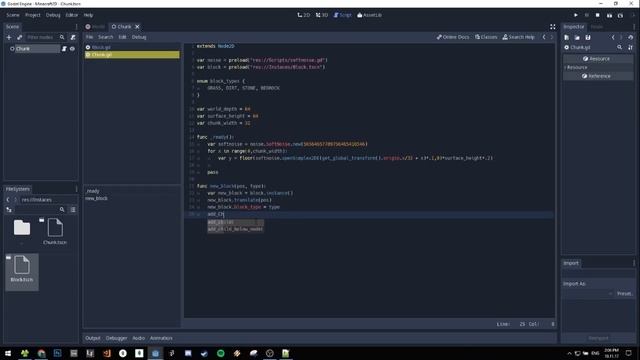The image size is (640, 360).
Task: Toggle visibility eye of the Chunk node
Action: [x=72, y=49]
